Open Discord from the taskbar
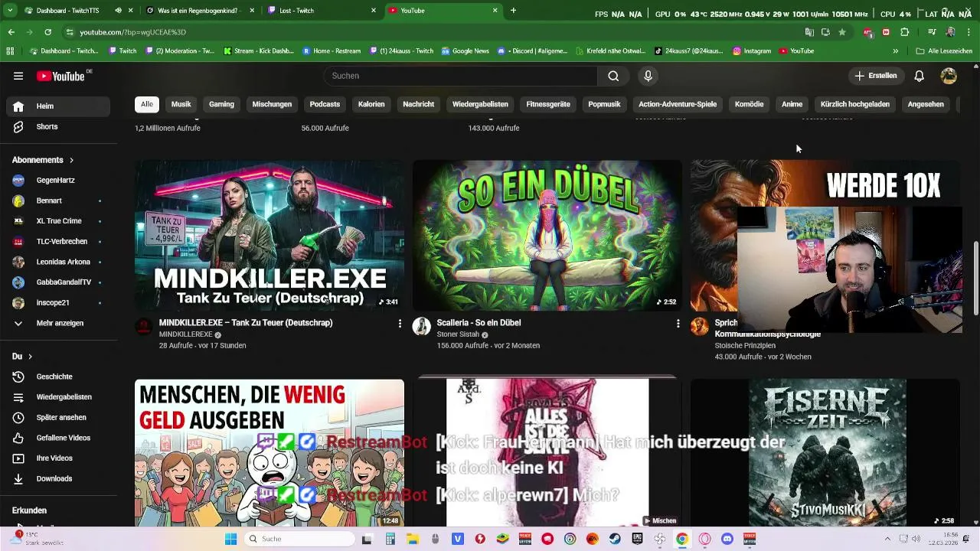Image resolution: width=980 pixels, height=551 pixels. tap(727, 539)
